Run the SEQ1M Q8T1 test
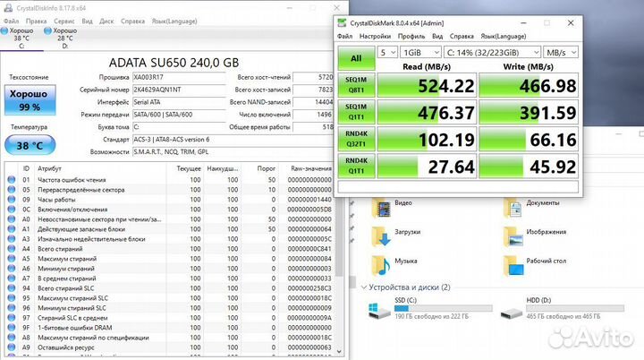644x360 pixels. click(x=356, y=85)
